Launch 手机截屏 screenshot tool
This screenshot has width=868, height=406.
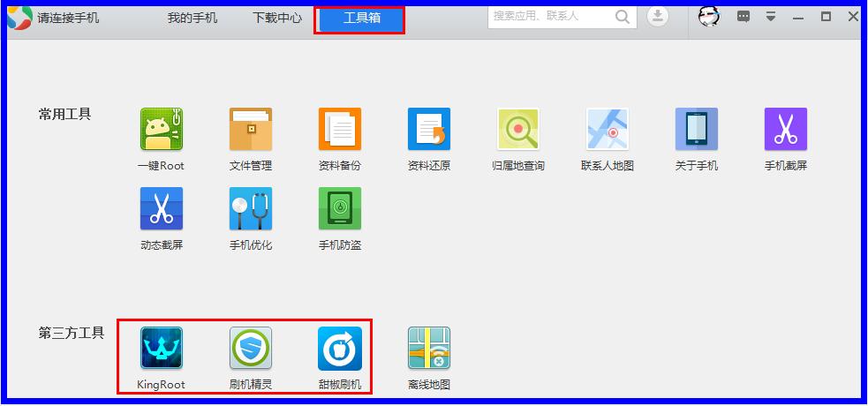[x=786, y=129]
